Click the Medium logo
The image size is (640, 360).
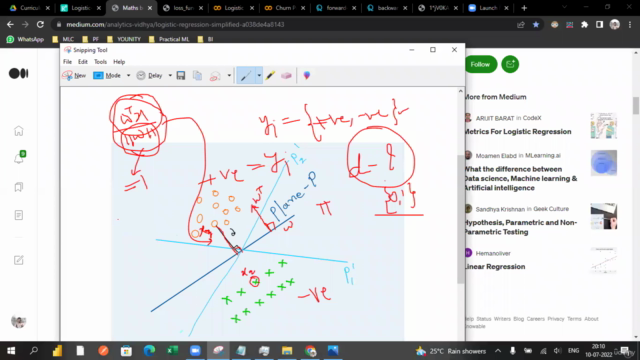point(18,73)
